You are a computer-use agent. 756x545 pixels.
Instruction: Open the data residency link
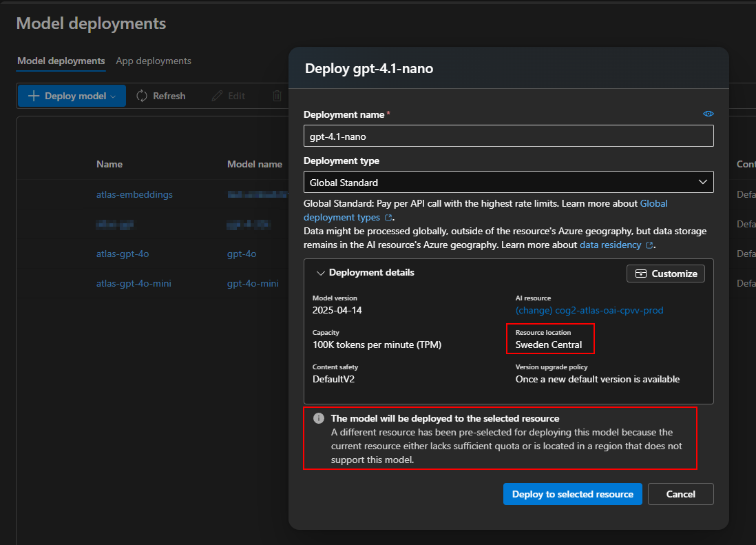coord(610,245)
